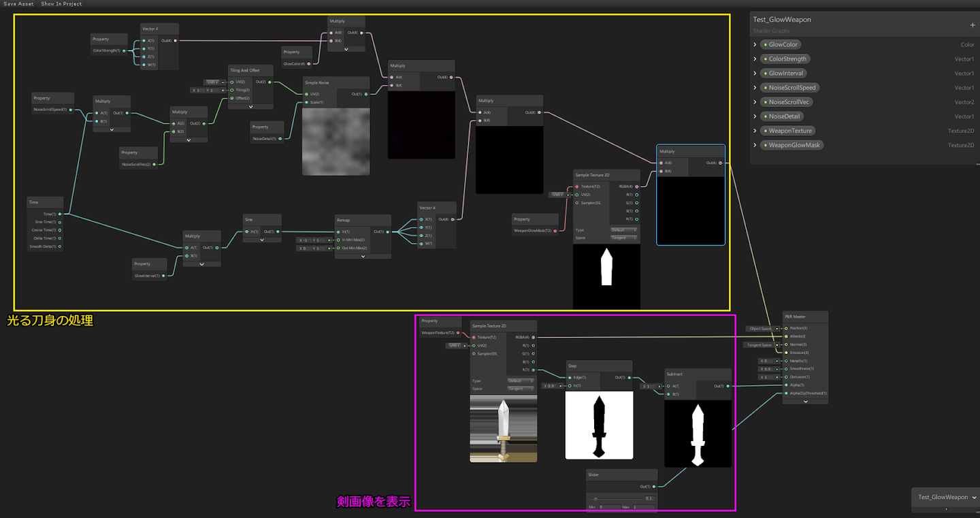
Task: Click the Scale(1) input port on Simple Noise
Action: [x=307, y=102]
